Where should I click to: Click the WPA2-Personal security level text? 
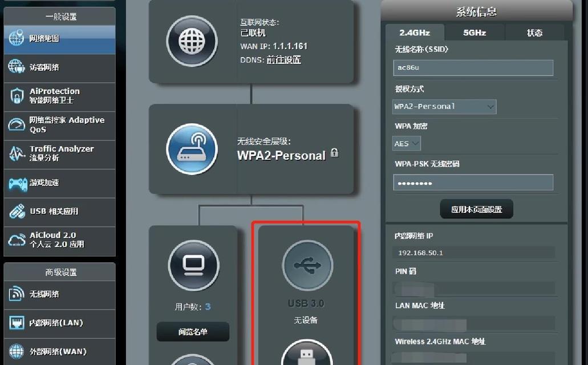coord(281,155)
